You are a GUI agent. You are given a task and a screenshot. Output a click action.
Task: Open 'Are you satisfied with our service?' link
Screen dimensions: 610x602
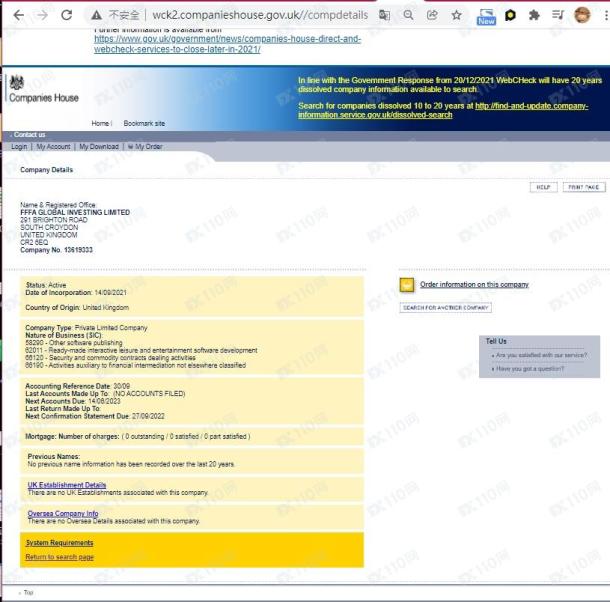pos(542,355)
